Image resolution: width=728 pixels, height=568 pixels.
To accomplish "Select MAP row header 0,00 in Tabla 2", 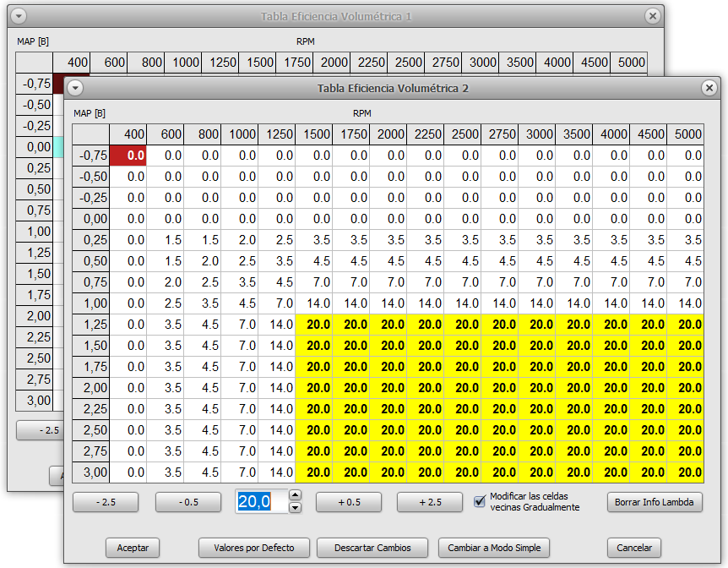I will coord(91,218).
